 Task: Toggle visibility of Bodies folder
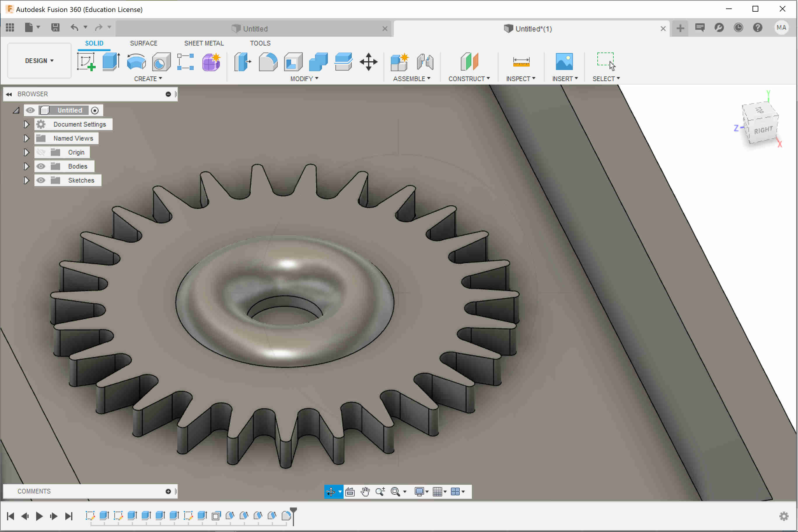(x=41, y=166)
